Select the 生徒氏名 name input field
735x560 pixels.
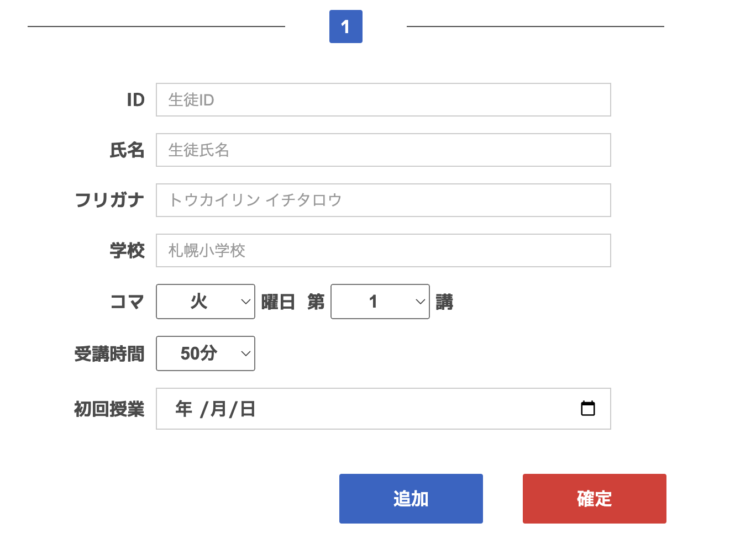[383, 150]
